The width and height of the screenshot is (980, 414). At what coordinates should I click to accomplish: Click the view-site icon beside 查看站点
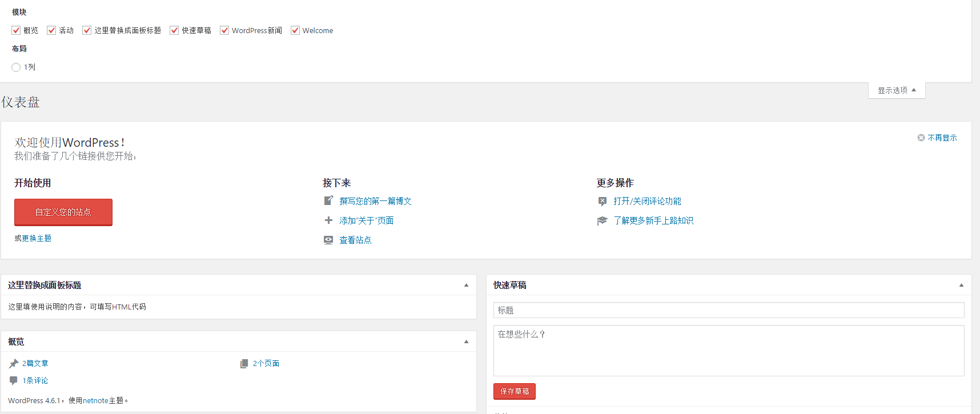coord(328,240)
